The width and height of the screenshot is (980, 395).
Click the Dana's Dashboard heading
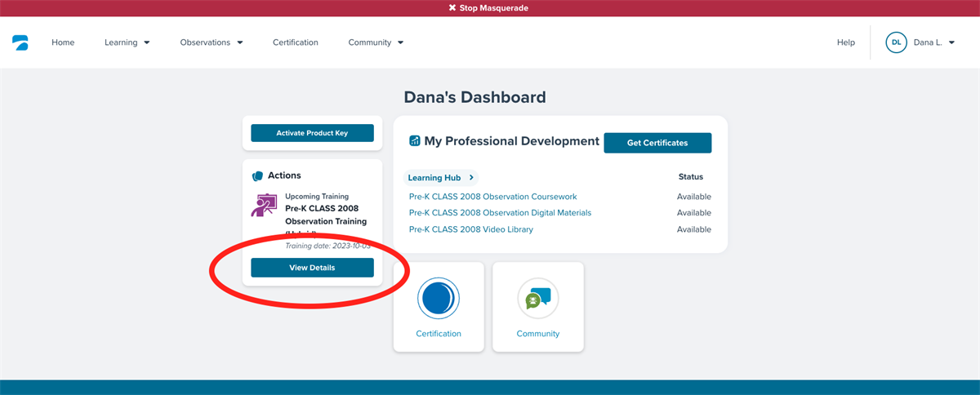click(x=474, y=97)
